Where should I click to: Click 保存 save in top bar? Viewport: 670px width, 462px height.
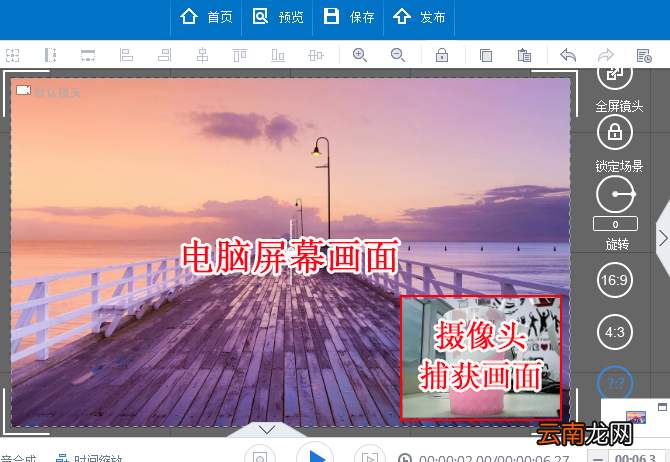[348, 17]
